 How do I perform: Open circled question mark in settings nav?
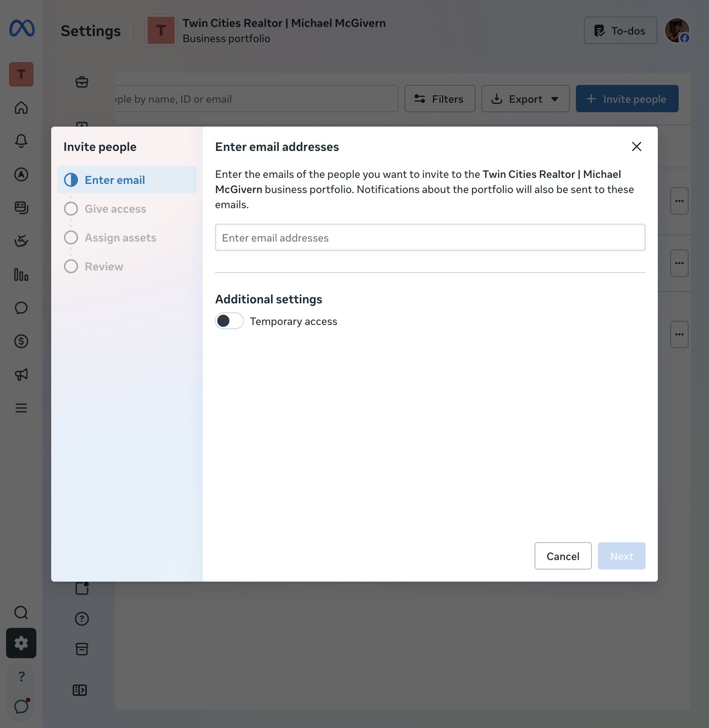pos(82,619)
